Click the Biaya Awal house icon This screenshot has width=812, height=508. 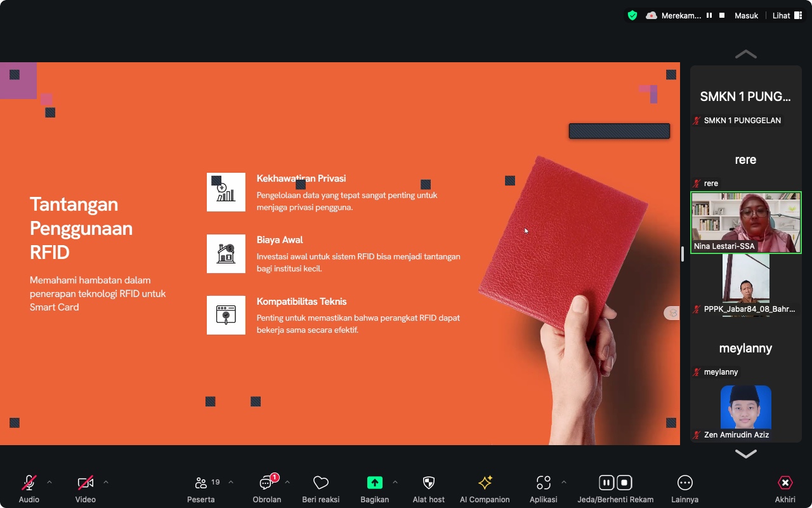[x=226, y=254]
